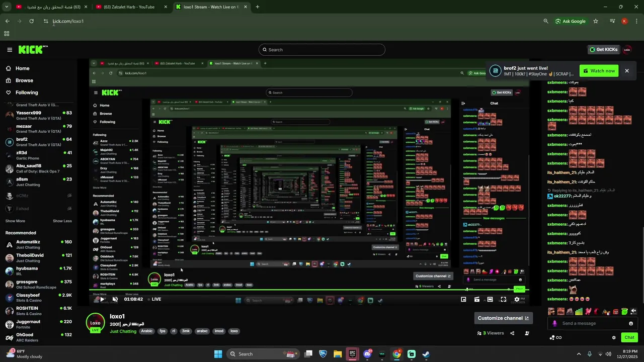Screen dimensions: 644x362
Task: Click the Arabic tag under the stream
Action: pyautogui.click(x=146, y=331)
